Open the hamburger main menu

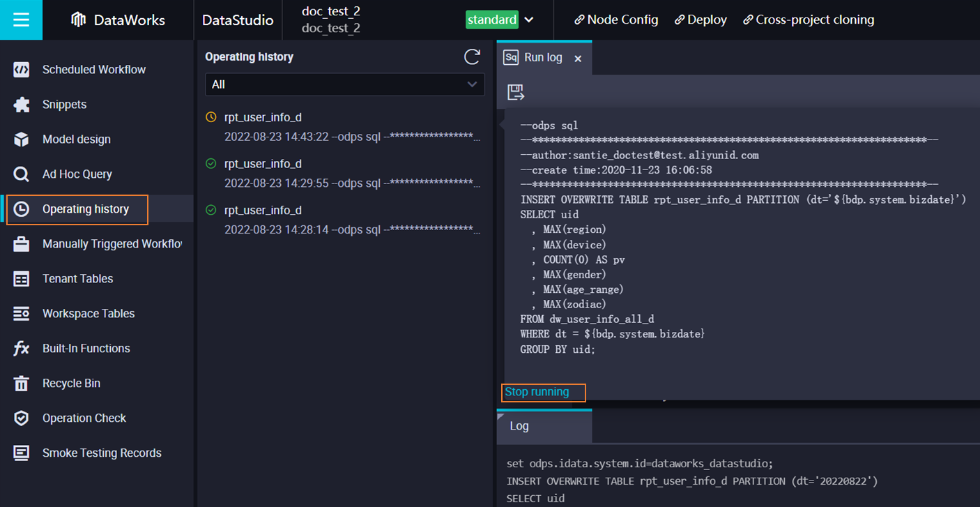[x=21, y=20]
